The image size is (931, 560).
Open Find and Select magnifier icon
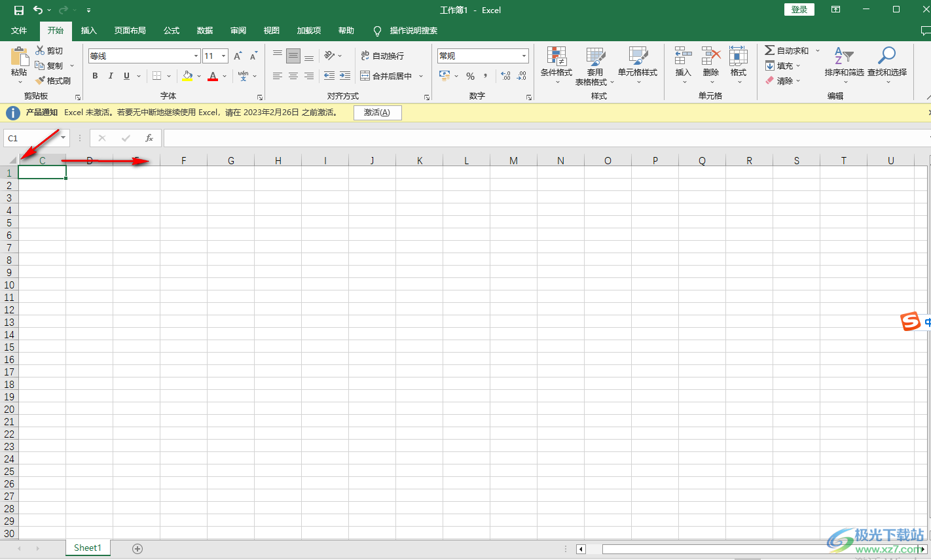coord(887,56)
